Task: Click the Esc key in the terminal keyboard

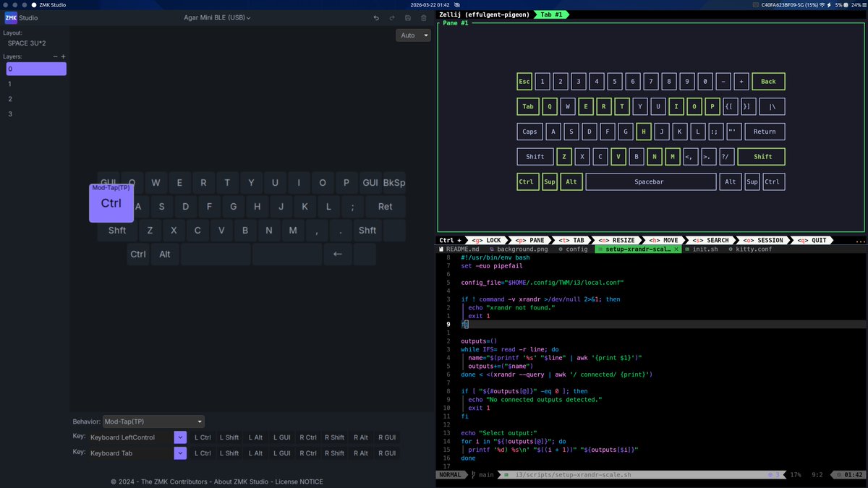Action: pos(524,82)
